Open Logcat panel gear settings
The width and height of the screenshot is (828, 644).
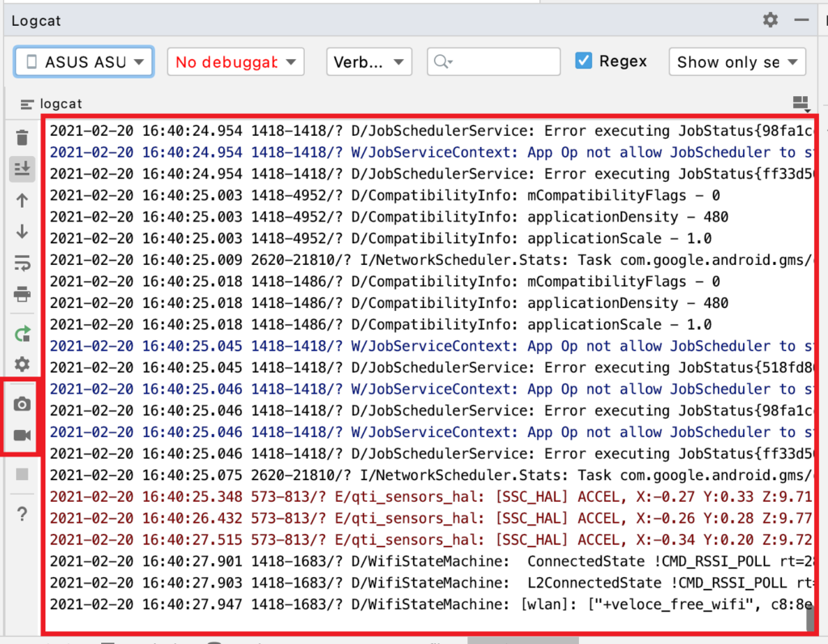click(771, 20)
